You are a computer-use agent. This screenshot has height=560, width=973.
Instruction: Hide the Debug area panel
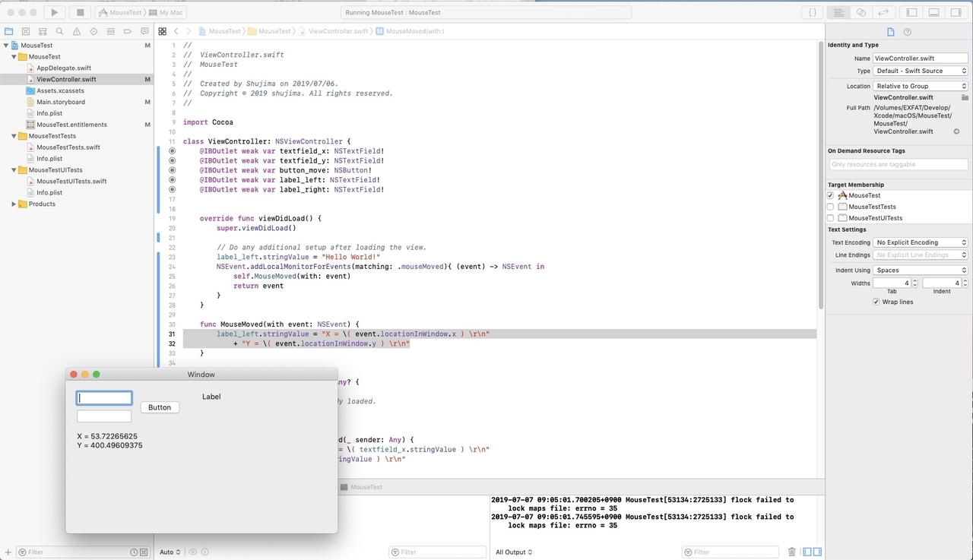pyautogui.click(x=933, y=12)
